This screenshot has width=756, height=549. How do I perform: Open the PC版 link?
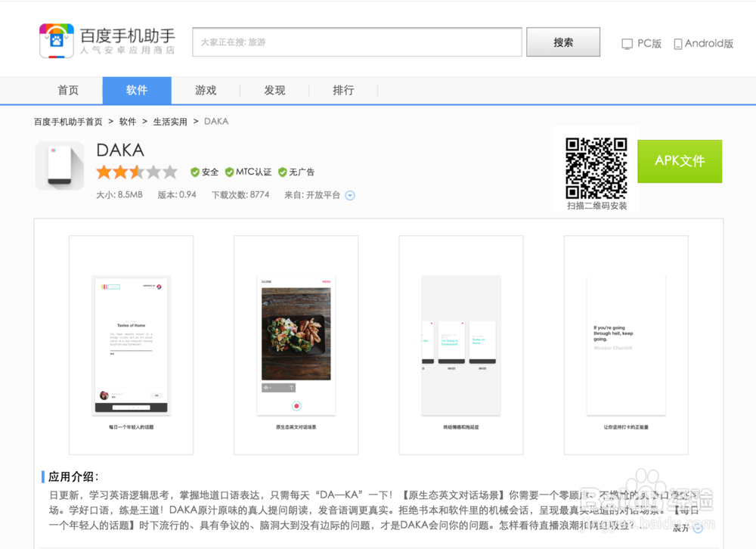(642, 44)
